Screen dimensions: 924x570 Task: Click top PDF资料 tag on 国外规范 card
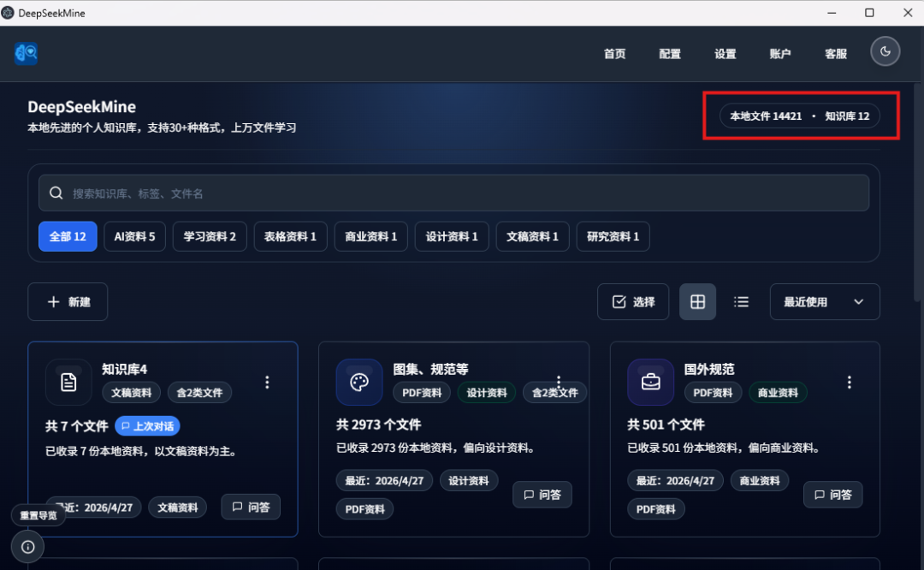click(713, 393)
